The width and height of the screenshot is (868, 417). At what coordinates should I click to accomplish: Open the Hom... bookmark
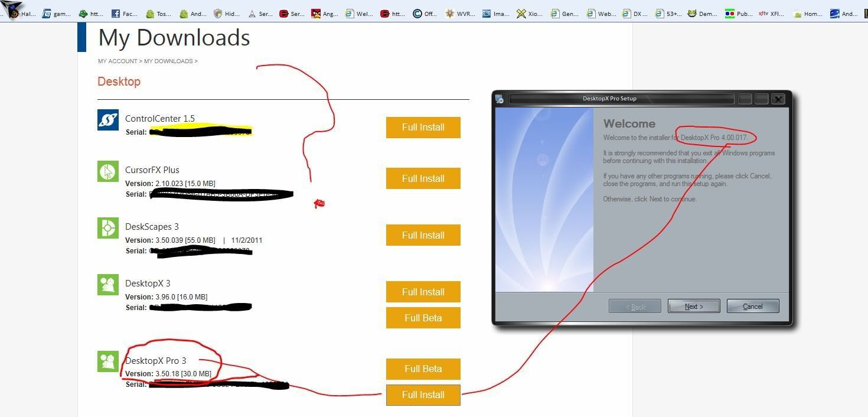tap(807, 13)
